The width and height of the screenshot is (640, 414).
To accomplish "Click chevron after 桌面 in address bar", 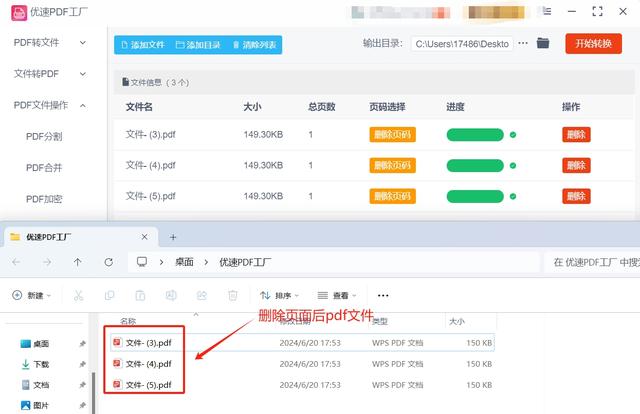I will click(206, 262).
